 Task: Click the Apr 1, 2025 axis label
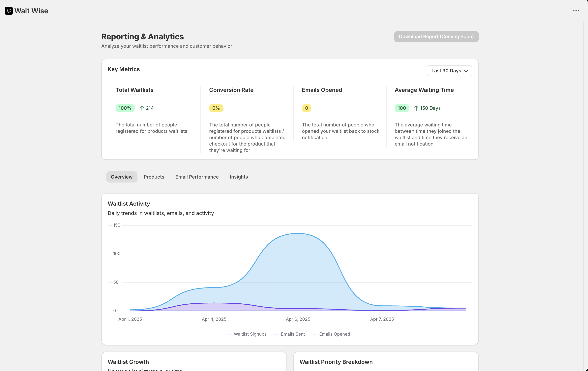pyautogui.click(x=130, y=319)
